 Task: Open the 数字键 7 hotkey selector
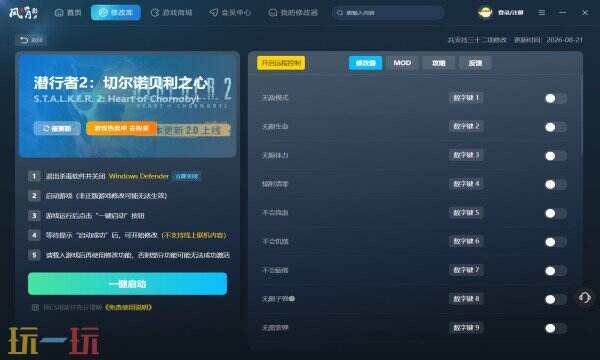[x=466, y=270]
